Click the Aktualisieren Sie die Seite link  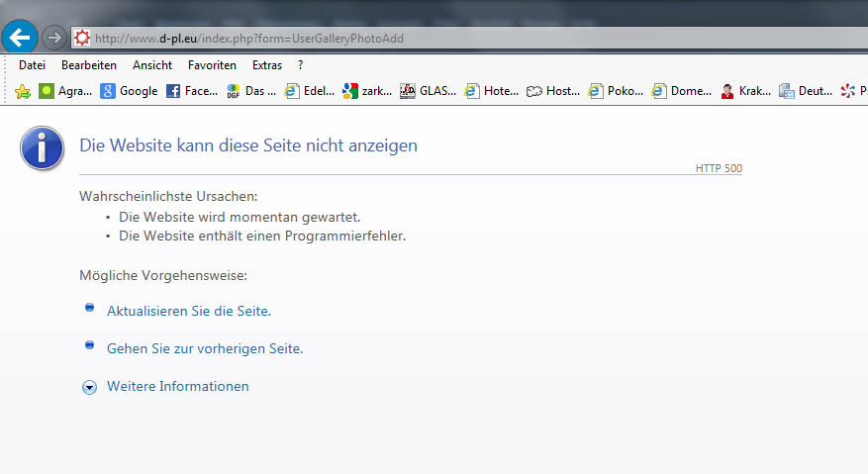point(188,311)
